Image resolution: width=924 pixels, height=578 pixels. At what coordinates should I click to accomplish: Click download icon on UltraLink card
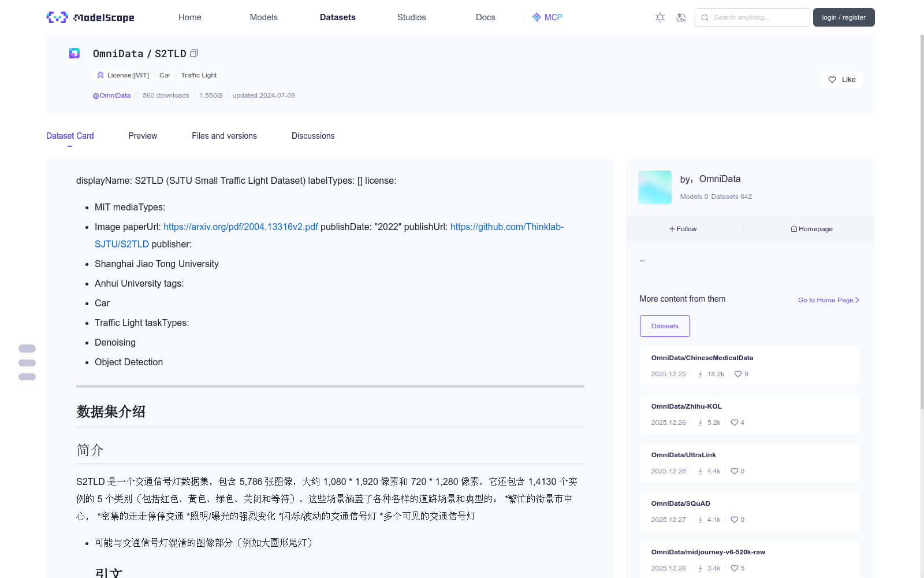(701, 471)
